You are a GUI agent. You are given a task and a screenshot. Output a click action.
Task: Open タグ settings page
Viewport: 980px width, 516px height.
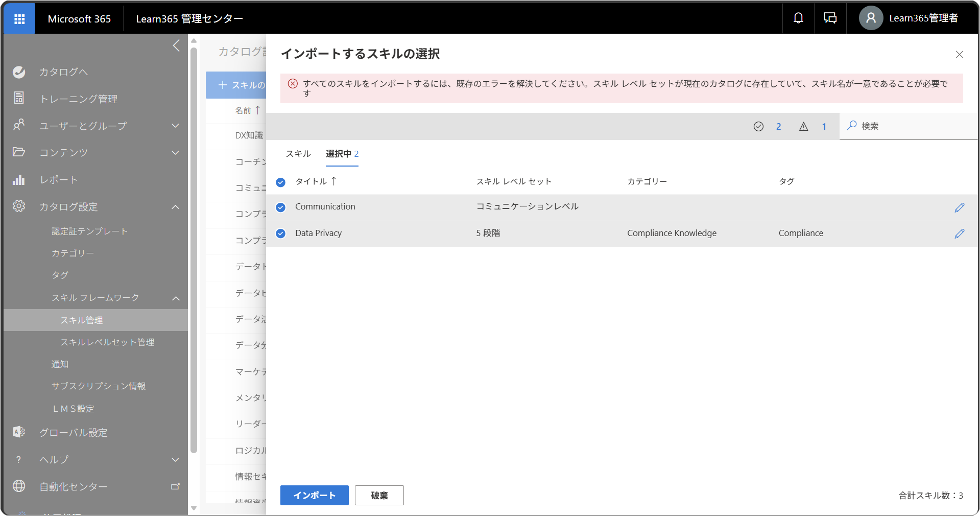point(60,275)
